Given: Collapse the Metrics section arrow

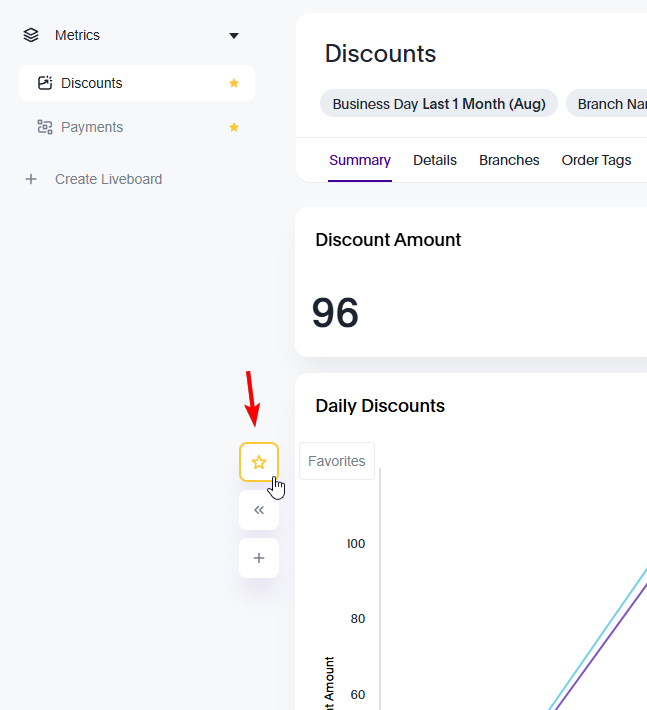Looking at the screenshot, I should tap(234, 36).
